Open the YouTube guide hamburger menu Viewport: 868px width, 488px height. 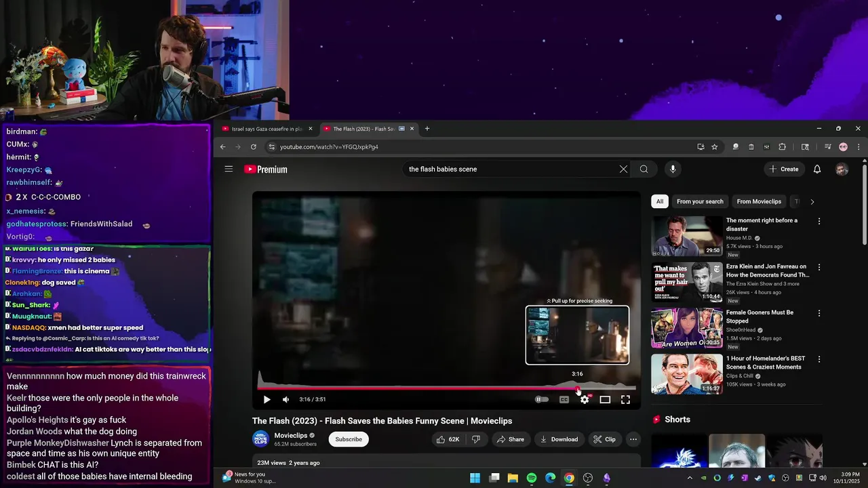229,169
